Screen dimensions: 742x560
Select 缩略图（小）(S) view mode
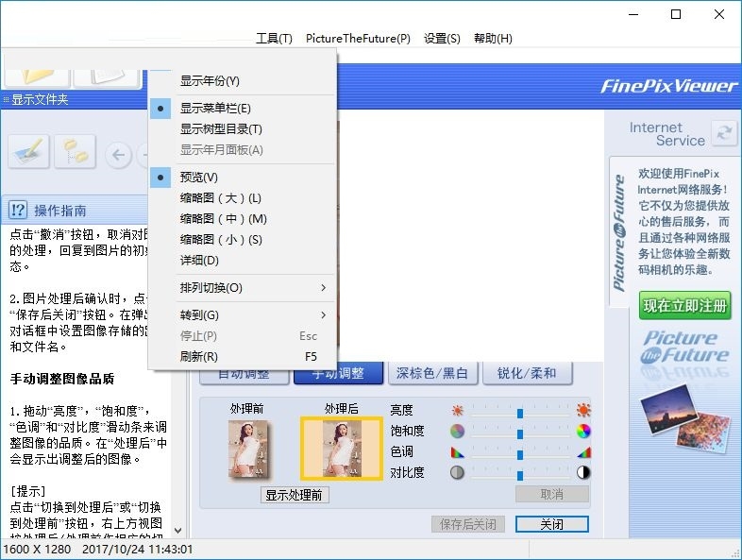pyautogui.click(x=242, y=240)
